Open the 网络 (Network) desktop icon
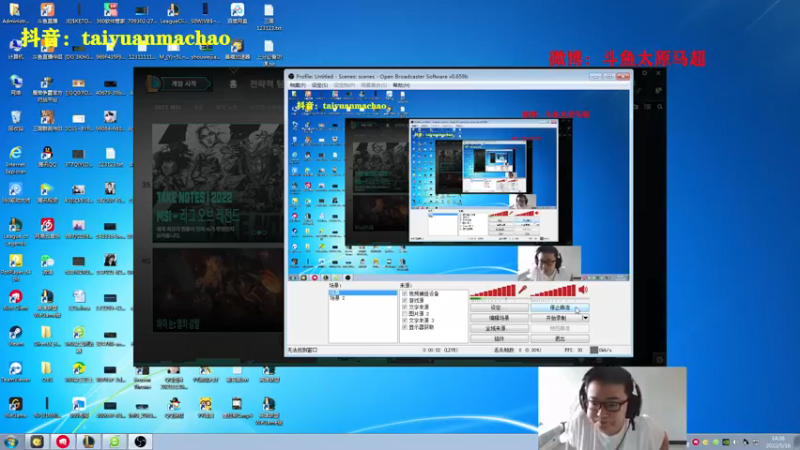Screen dimensions: 800x450 point(15,85)
